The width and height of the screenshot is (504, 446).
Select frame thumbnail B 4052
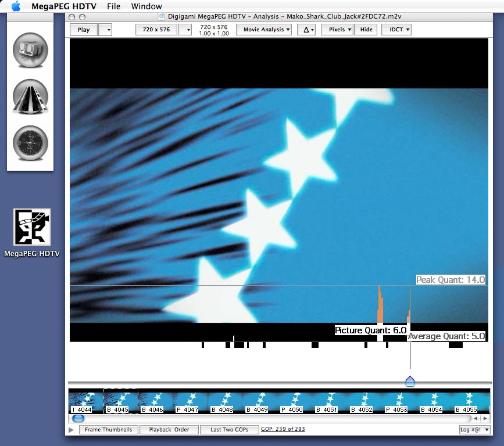[x=366, y=401]
